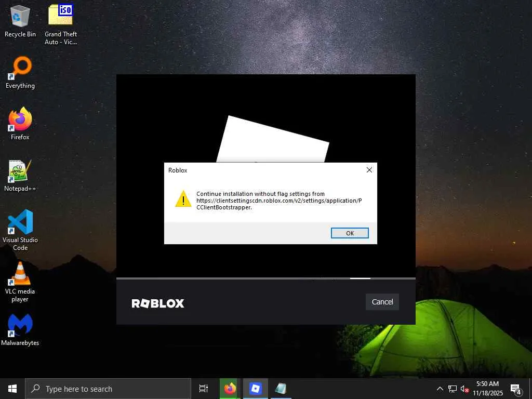The image size is (532, 399).
Task: Select the Notepad++ desktop shortcut
Action: click(x=20, y=176)
